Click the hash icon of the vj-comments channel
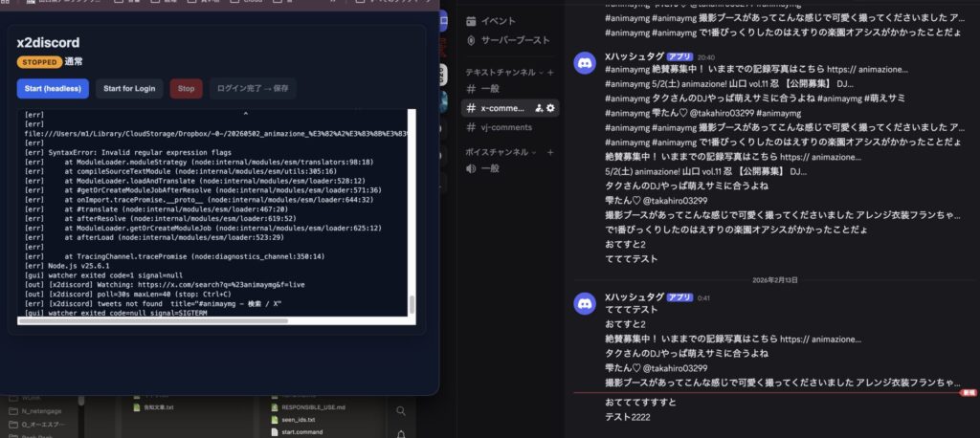The image size is (980, 438). pyautogui.click(x=471, y=127)
